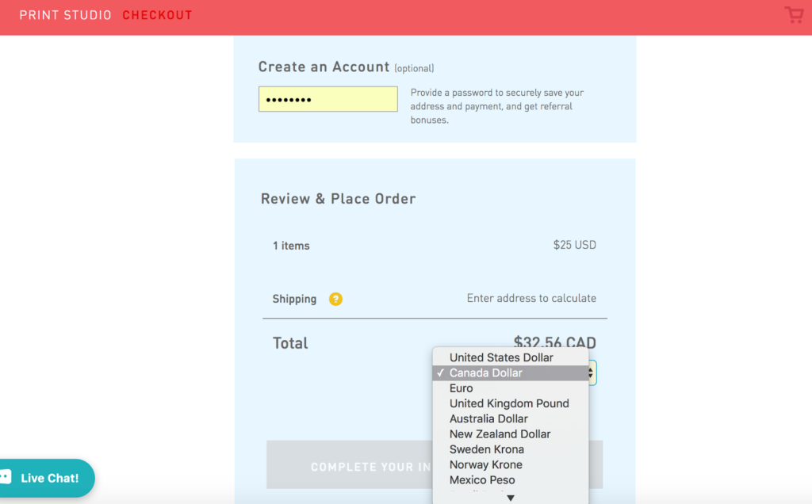Go to the Print Studio link

pos(65,15)
